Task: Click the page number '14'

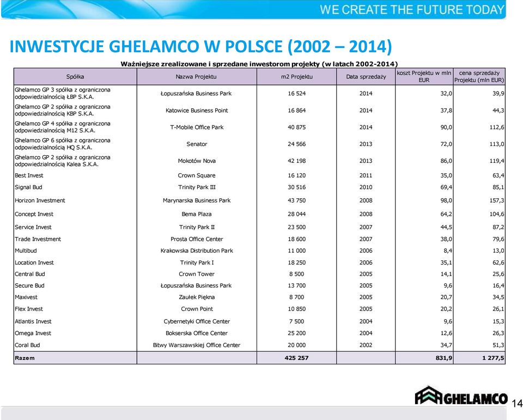Action: coord(516,404)
